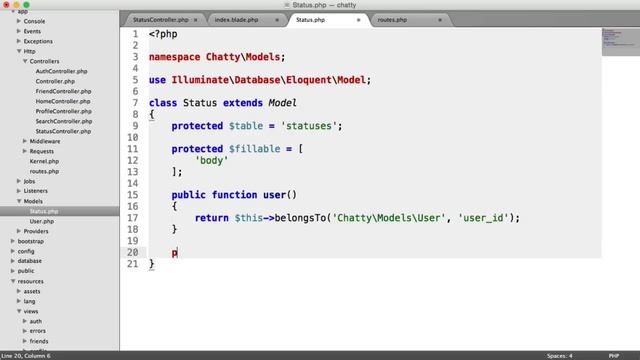
Task: Expand the Providers folder
Action: tap(19, 231)
